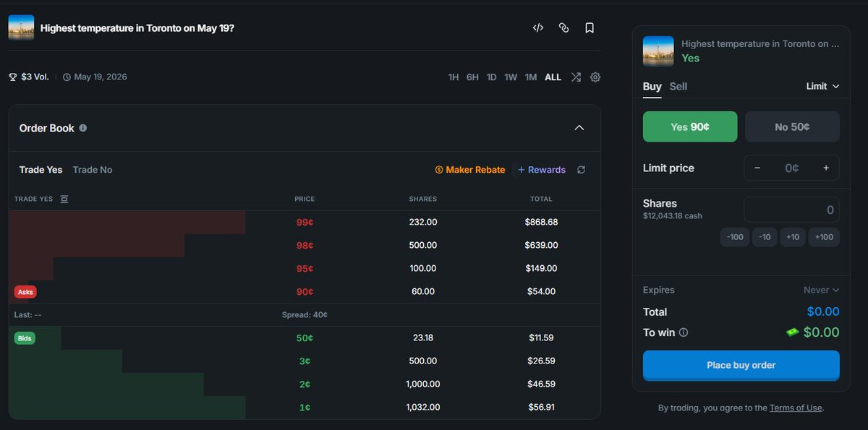Select the 1M time range
The height and width of the screenshot is (430, 868).
[x=531, y=77]
